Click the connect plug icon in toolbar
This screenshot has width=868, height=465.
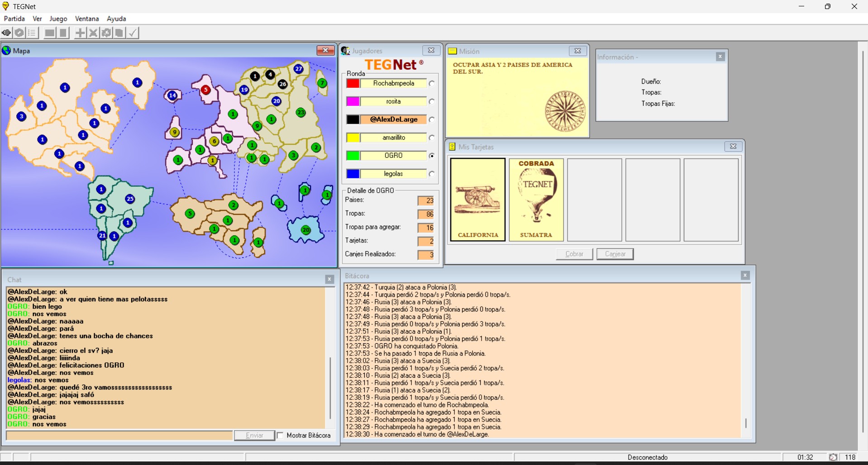[6, 33]
